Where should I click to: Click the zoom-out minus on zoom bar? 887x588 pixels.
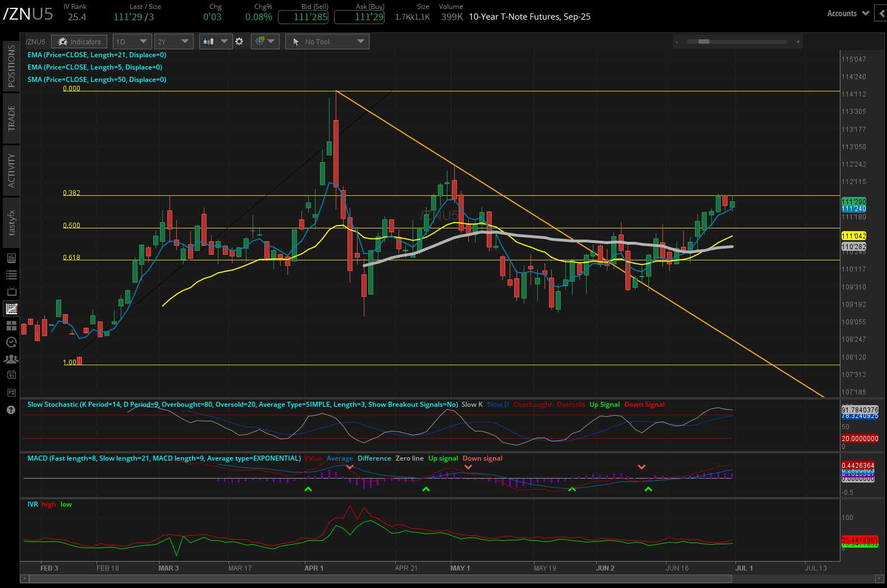click(677, 42)
